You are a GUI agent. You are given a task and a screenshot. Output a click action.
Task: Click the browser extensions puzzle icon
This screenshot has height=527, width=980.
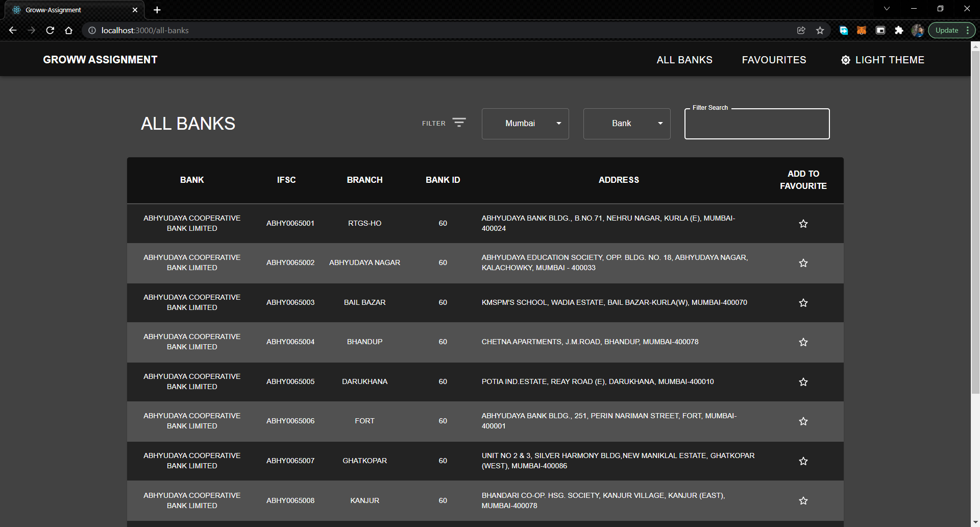tap(899, 30)
